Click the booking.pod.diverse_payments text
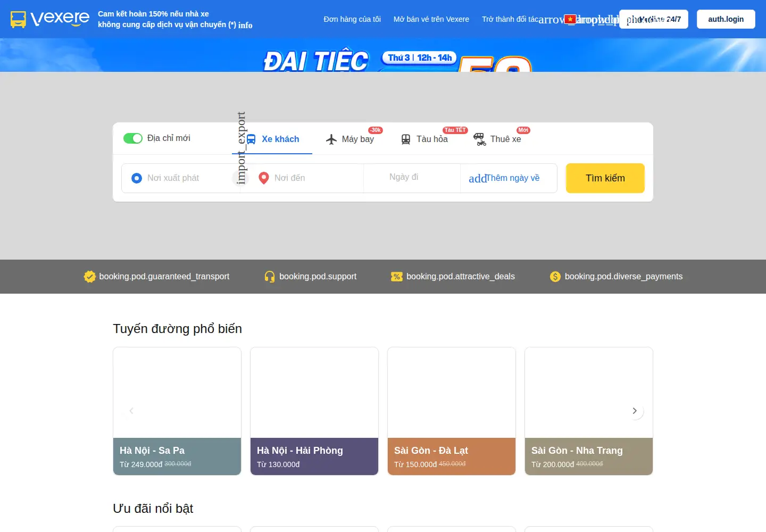This screenshot has height=532, width=766. 623,277
